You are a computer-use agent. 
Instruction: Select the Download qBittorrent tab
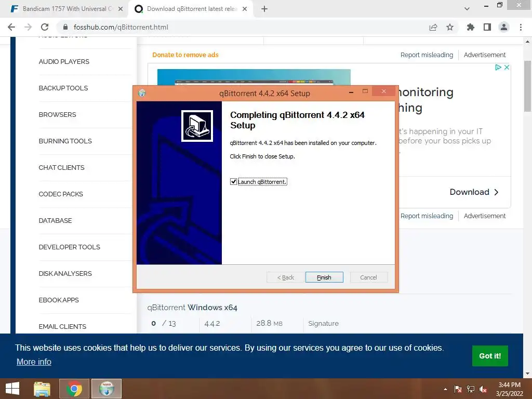click(192, 9)
